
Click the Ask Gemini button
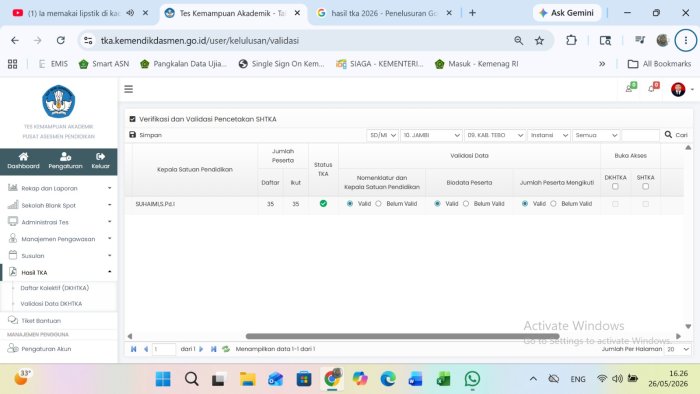coord(567,13)
